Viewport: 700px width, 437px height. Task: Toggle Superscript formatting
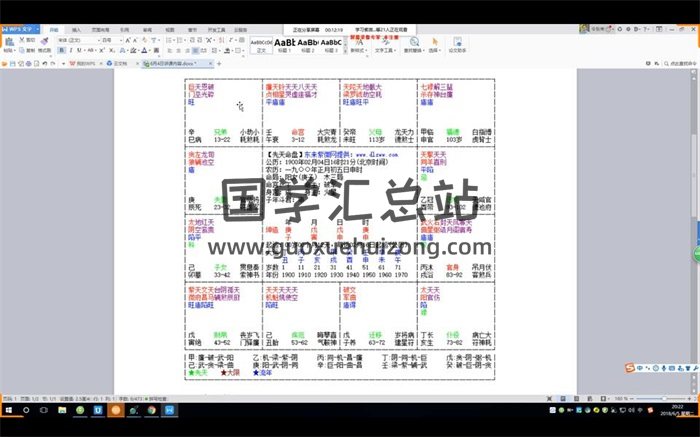pyautogui.click(x=102, y=50)
